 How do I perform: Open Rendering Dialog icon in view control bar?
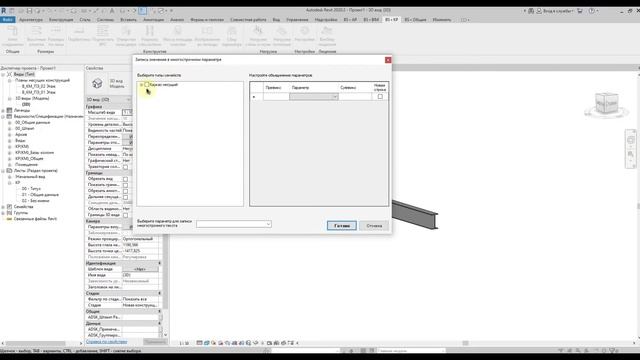pyautogui.click(x=227, y=343)
